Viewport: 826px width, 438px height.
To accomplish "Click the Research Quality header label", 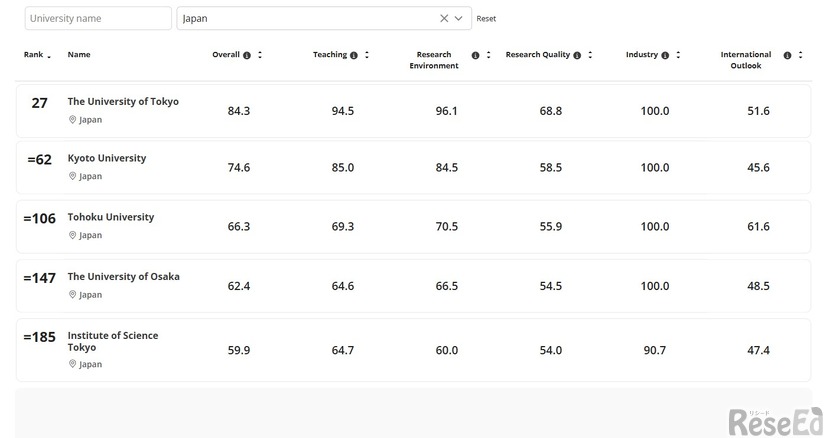I will tap(538, 54).
